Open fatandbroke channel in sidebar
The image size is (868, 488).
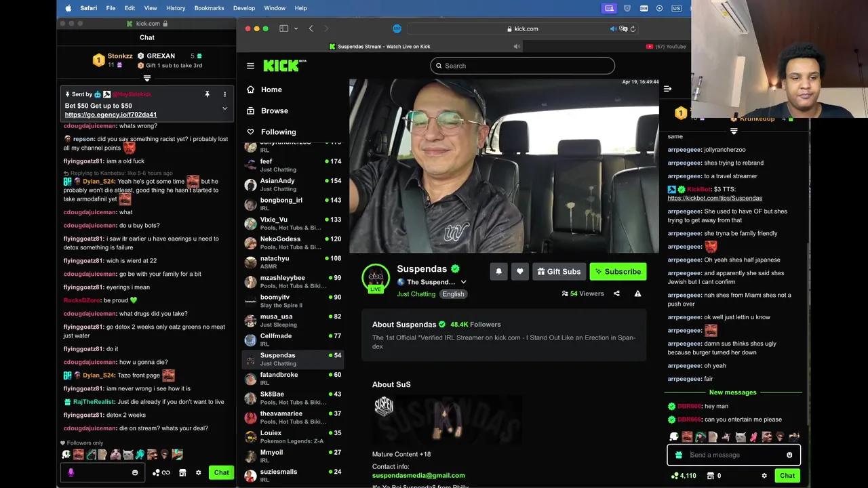coord(292,378)
